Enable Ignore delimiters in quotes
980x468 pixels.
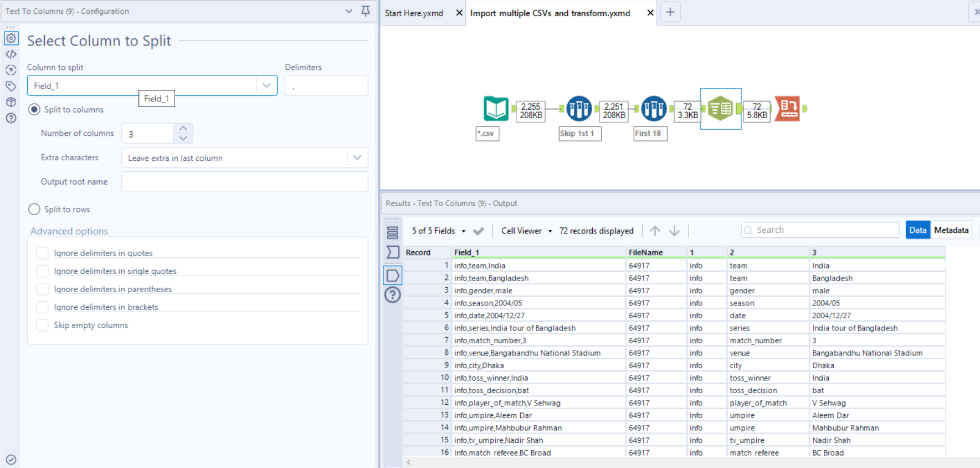tap(42, 253)
